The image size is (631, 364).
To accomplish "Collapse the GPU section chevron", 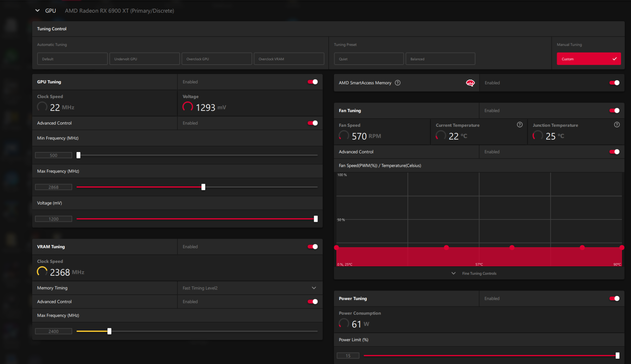I will (x=37, y=10).
